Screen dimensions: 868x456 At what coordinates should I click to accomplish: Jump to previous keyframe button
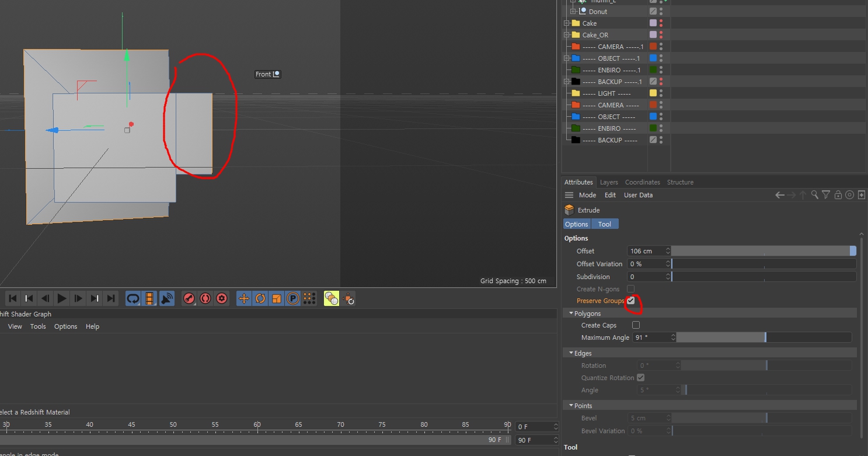click(x=29, y=299)
